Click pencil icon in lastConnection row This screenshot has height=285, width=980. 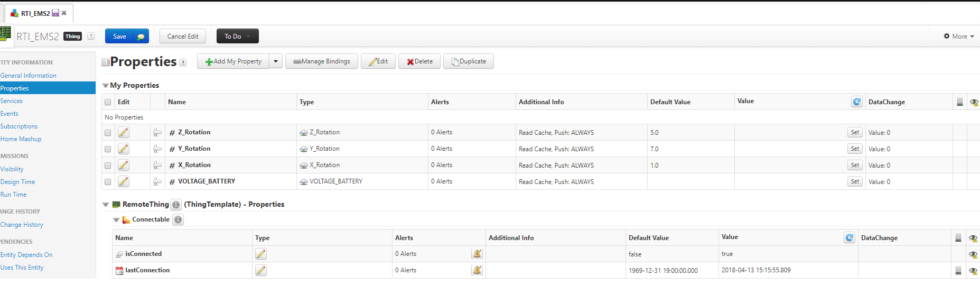pos(260,271)
